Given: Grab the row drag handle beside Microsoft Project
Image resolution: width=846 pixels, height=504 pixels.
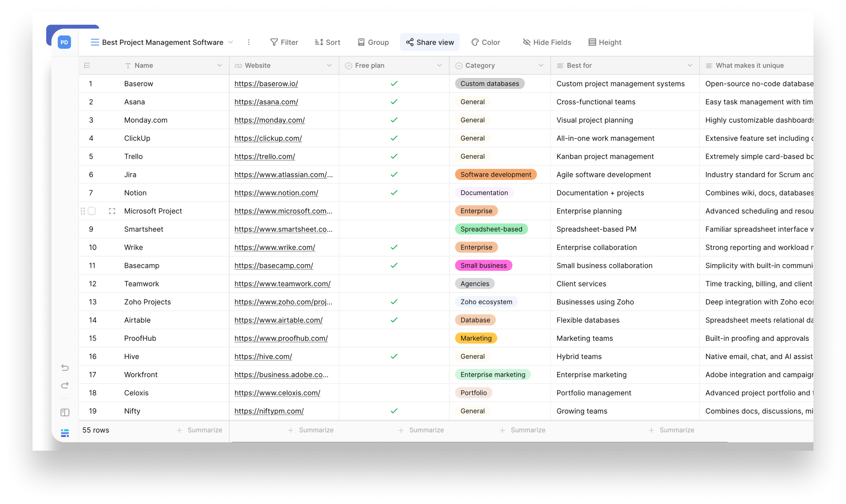Looking at the screenshot, I should pos(83,211).
